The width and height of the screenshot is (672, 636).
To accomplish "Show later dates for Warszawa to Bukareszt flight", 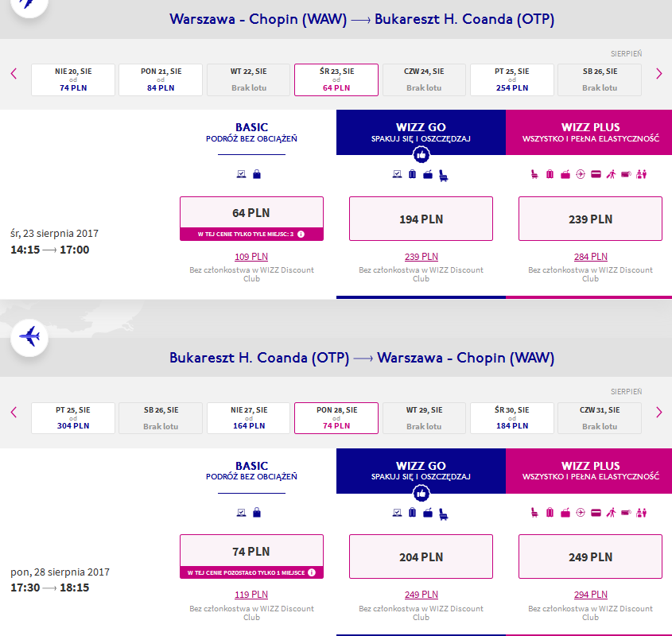I will click(658, 74).
